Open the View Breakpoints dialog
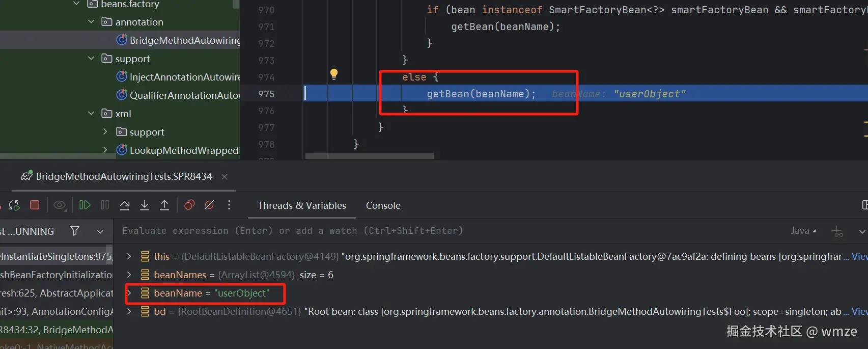 click(189, 205)
